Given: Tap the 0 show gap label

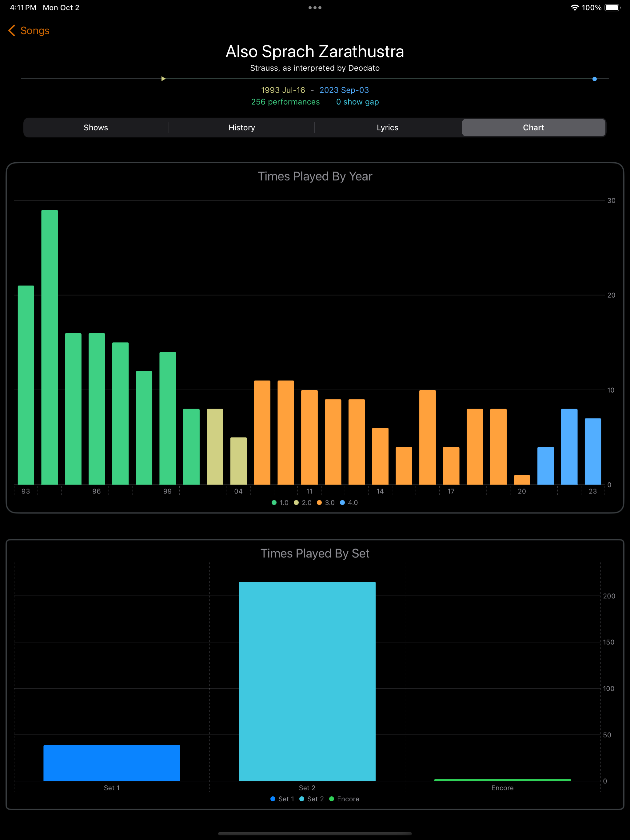Looking at the screenshot, I should click(357, 102).
